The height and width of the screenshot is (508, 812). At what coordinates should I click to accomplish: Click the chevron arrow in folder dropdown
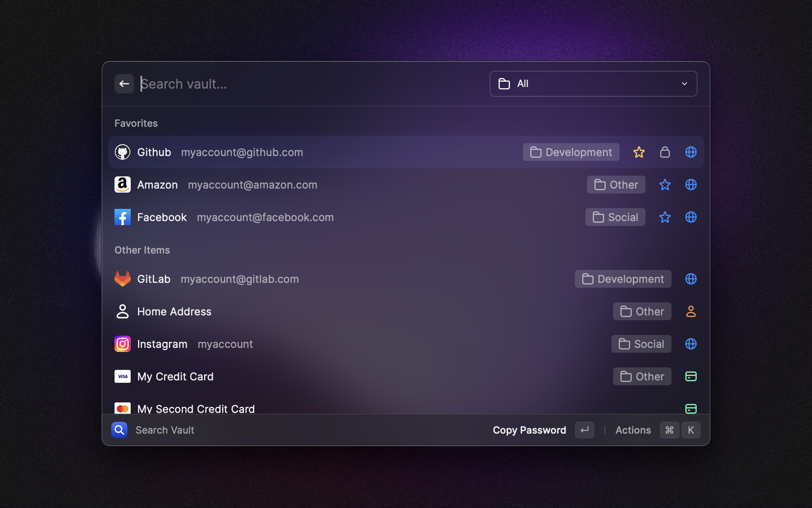tap(685, 84)
